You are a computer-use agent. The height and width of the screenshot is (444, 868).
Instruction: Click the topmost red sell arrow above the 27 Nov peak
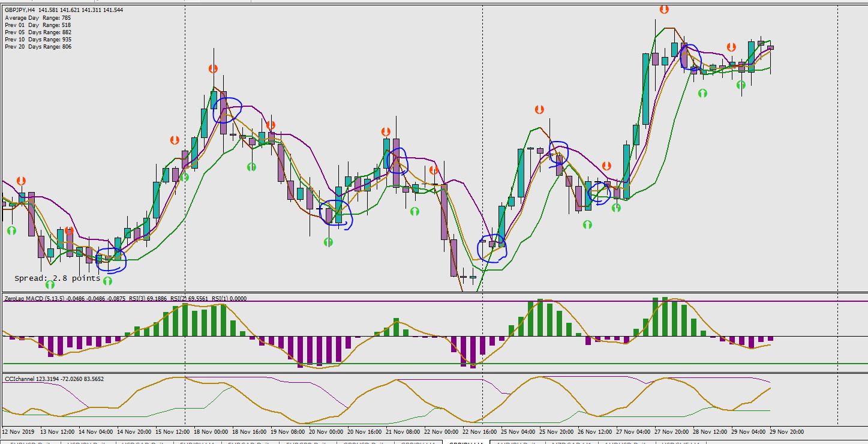point(664,10)
